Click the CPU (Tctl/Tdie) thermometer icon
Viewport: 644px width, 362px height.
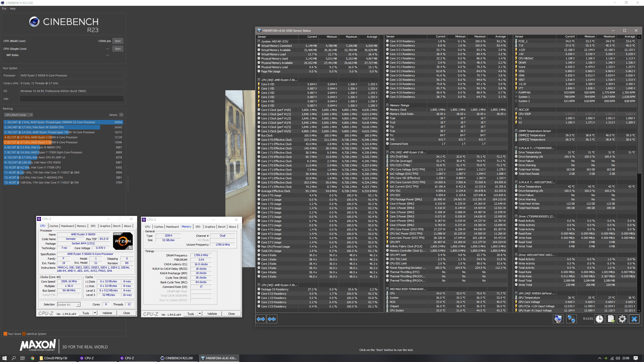[387, 157]
